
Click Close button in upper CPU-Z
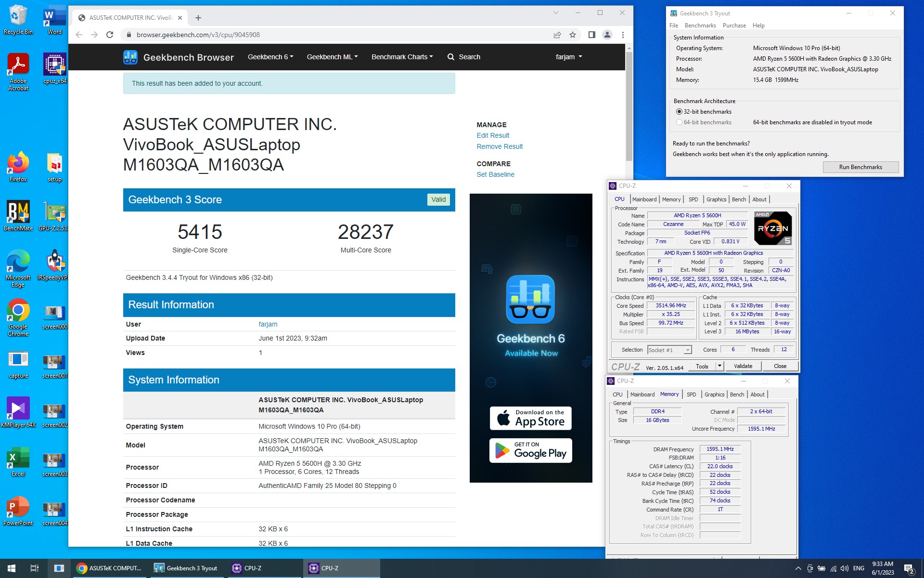coord(780,367)
